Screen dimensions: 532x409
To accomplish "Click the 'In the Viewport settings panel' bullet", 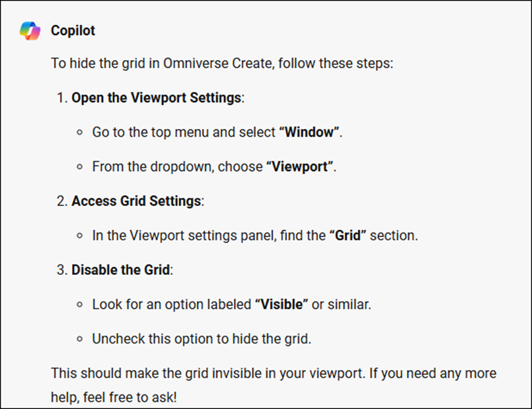I will (x=255, y=235).
